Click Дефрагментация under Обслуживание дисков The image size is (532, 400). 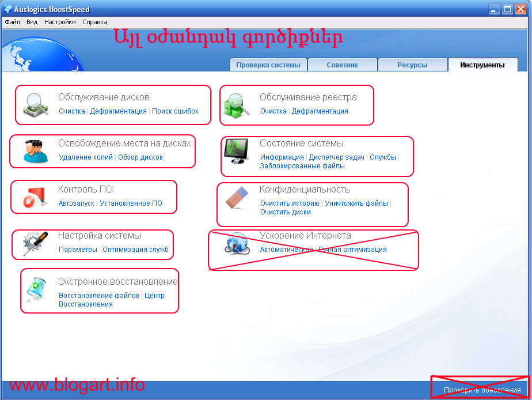119,111
